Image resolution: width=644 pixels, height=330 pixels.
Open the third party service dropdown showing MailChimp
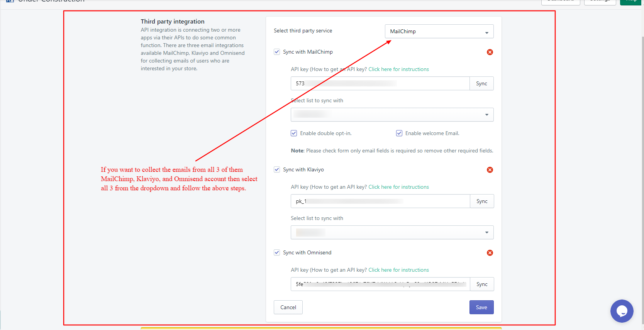pyautogui.click(x=439, y=31)
